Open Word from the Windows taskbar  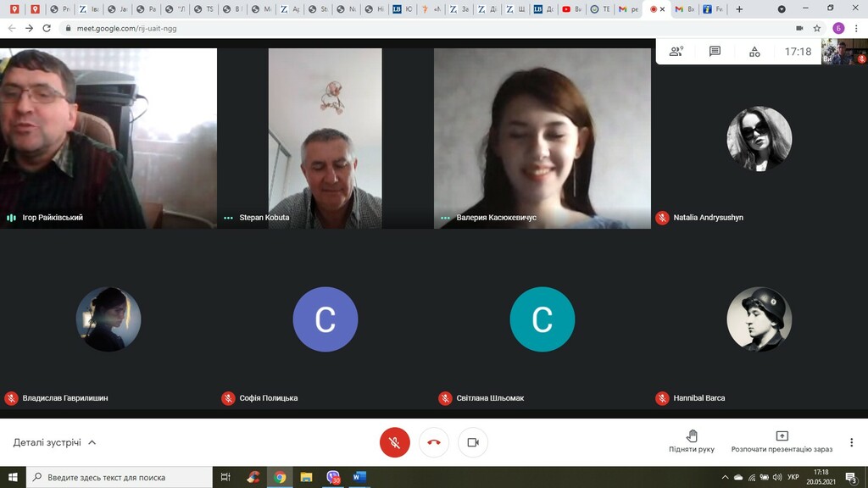pos(358,477)
